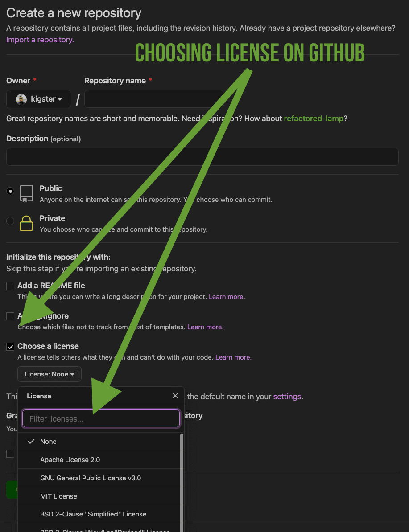This screenshot has height=532, width=409.
Task: Click the license list scrollbar
Action: point(182,481)
